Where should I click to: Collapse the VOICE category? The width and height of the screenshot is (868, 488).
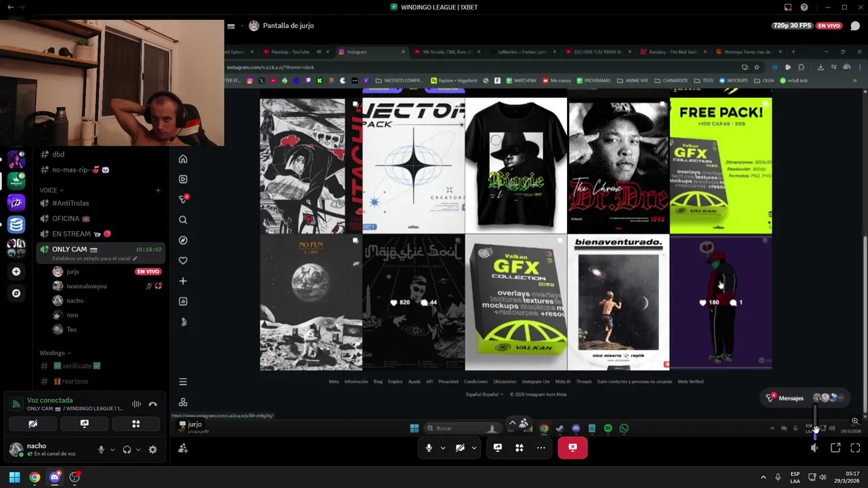point(51,190)
